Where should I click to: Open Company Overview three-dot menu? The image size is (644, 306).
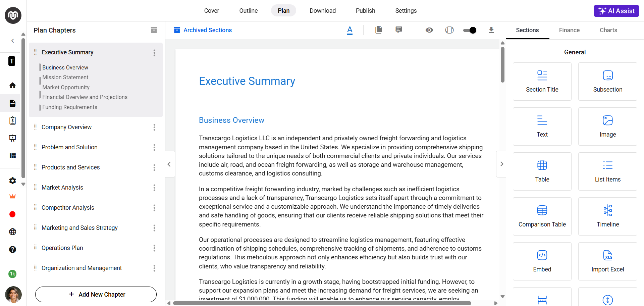click(x=154, y=127)
